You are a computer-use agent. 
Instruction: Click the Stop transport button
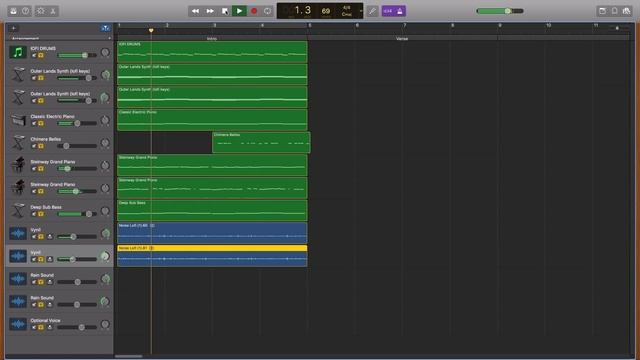coord(224,11)
